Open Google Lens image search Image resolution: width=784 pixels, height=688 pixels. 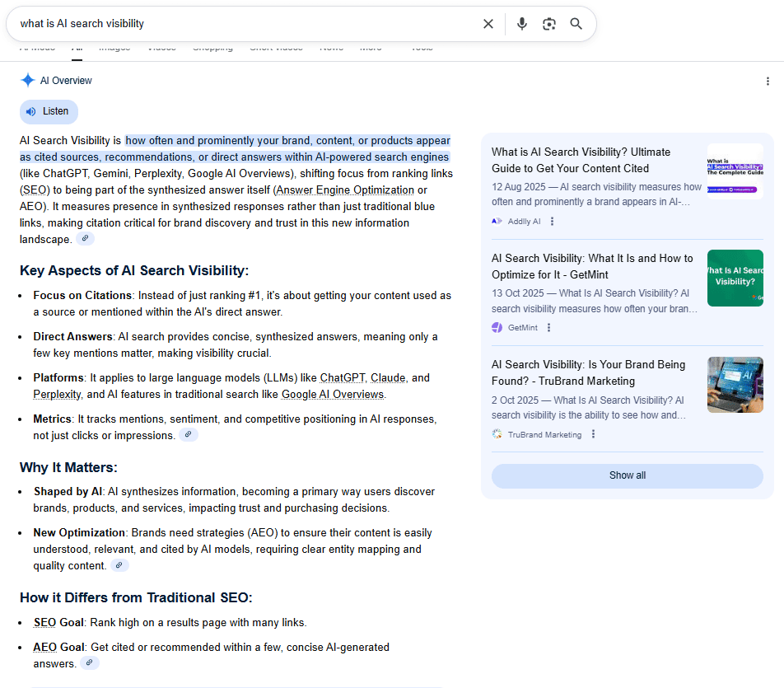coord(548,24)
